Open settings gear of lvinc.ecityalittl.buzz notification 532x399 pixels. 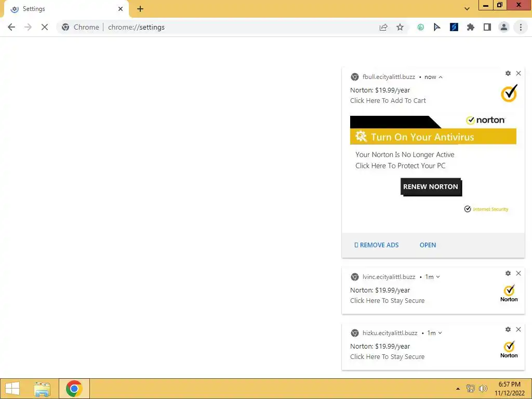pyautogui.click(x=508, y=273)
